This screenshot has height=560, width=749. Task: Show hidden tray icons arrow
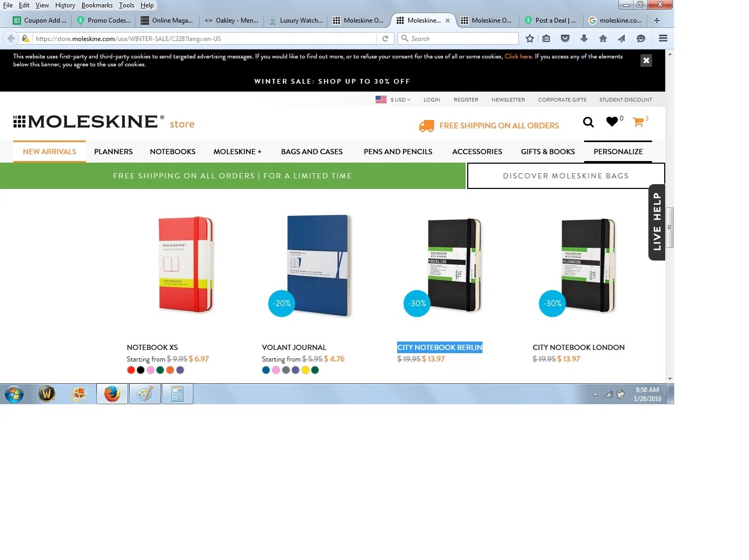(595, 394)
